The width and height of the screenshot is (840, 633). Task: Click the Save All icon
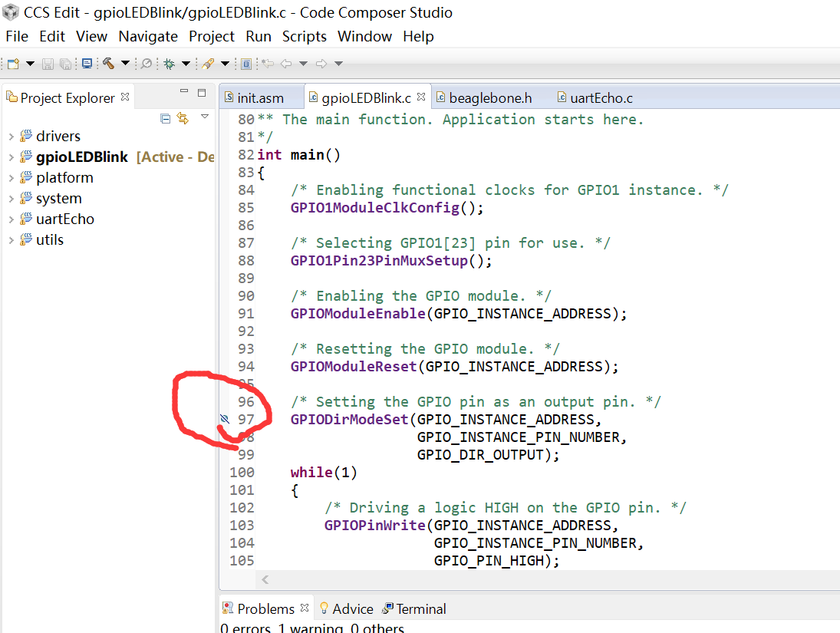tap(65, 64)
